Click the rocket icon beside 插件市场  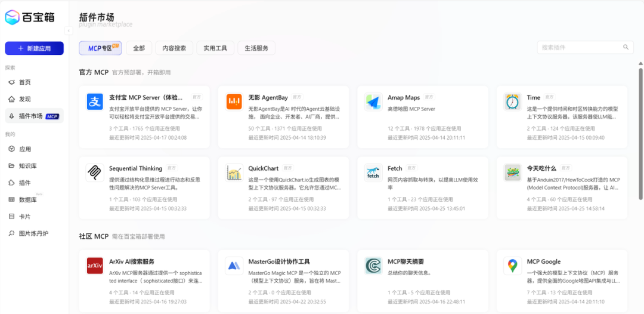pos(11,116)
